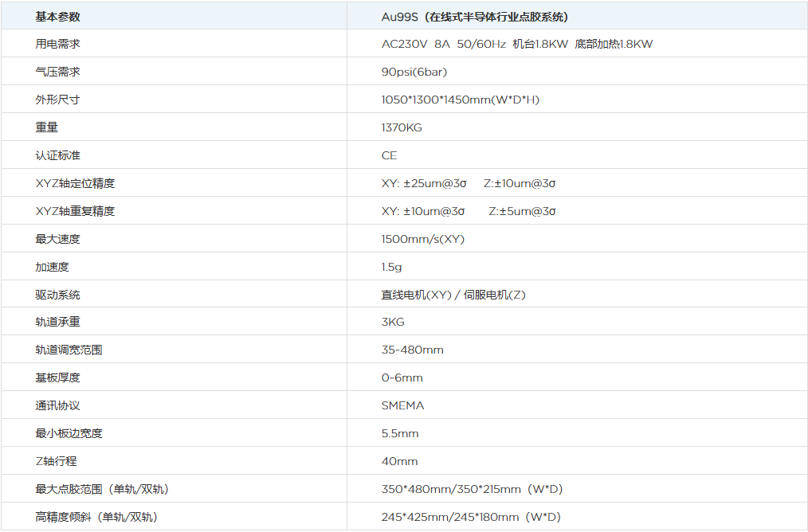Click the 'Z轴行程' row label
The height and width of the screenshot is (532, 808).
56,461
